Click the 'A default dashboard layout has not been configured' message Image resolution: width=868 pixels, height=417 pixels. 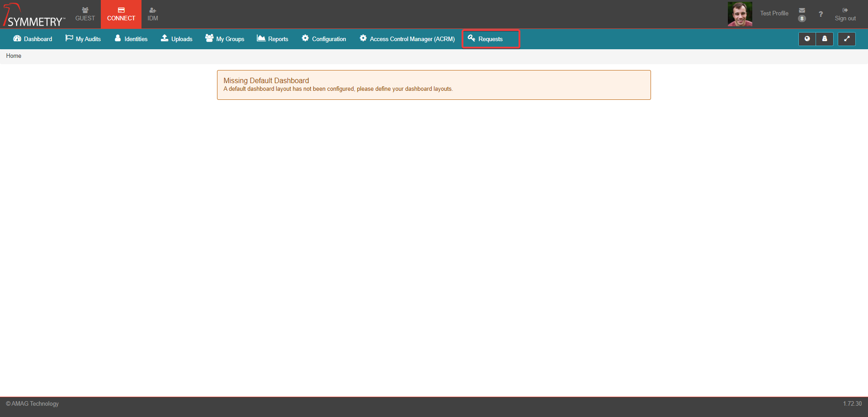[338, 89]
